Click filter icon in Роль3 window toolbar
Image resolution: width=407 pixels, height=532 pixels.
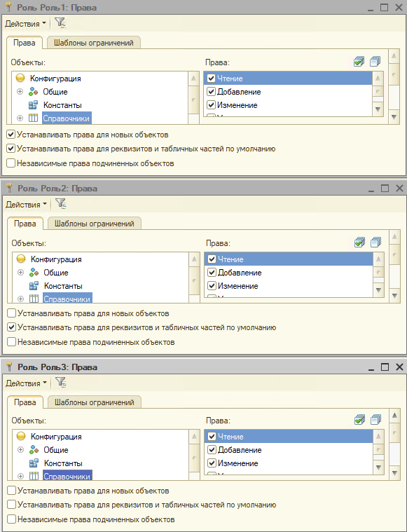(61, 383)
